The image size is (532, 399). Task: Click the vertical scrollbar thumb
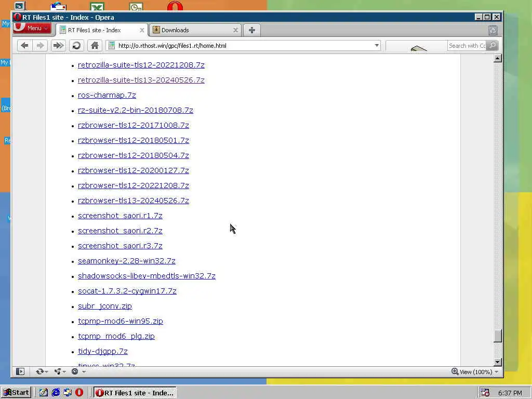(497, 336)
